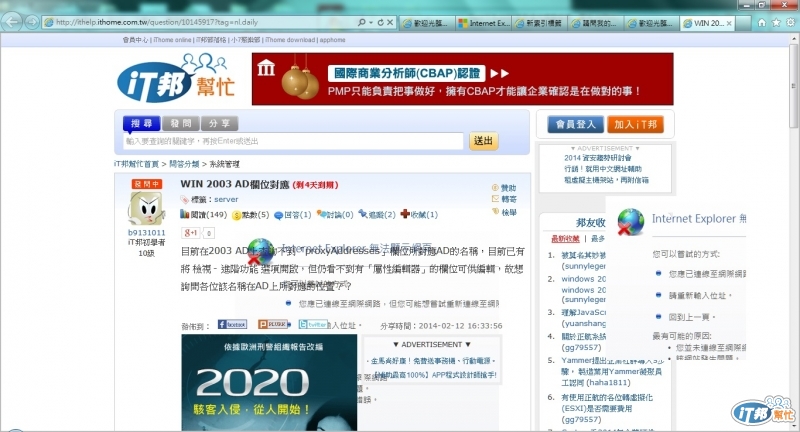Image resolution: width=800 pixels, height=432 pixels.
Task: Share the post via the Facebook icon
Action: [x=232, y=324]
